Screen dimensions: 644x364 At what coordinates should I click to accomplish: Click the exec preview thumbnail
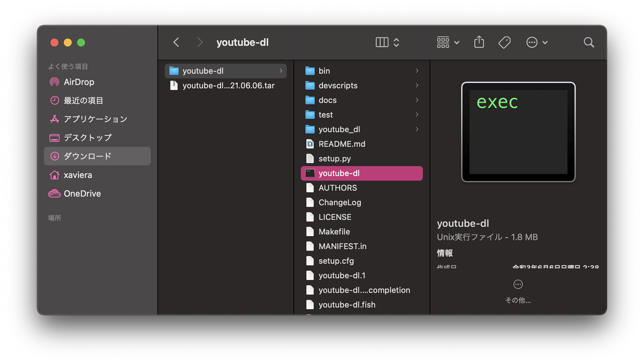pos(518,132)
